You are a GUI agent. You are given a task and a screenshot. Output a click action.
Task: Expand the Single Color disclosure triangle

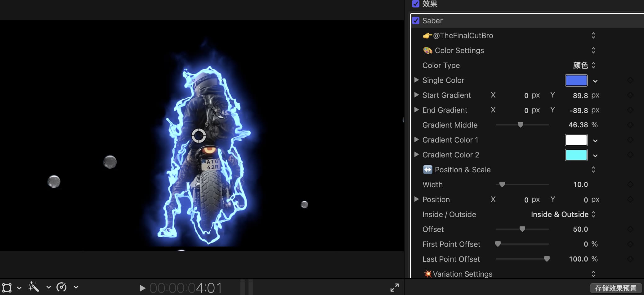417,80
